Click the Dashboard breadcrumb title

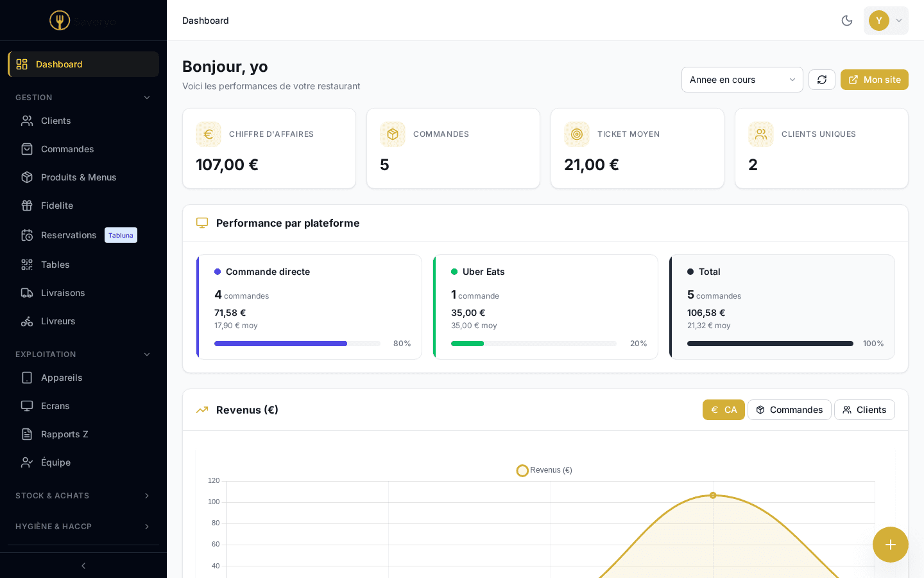pos(205,21)
